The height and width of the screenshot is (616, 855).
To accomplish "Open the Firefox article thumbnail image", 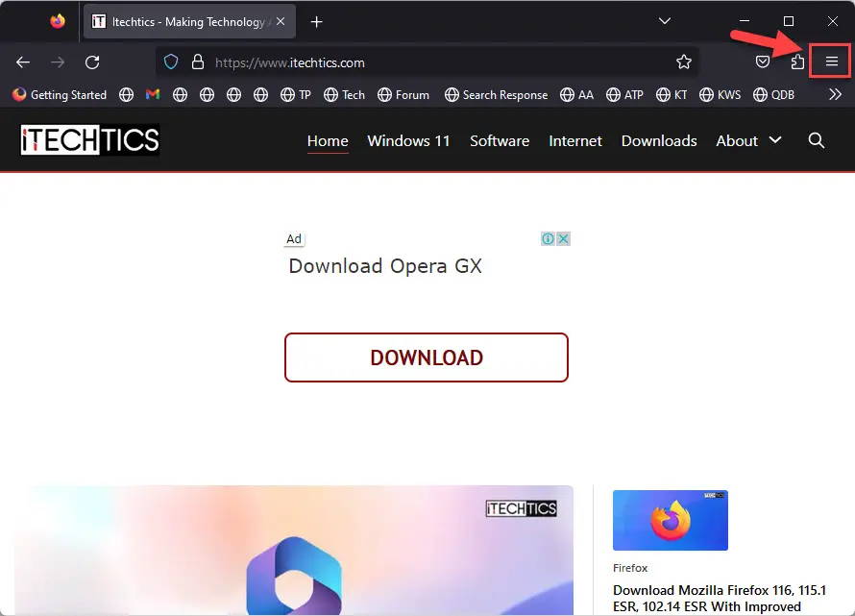I will point(671,520).
